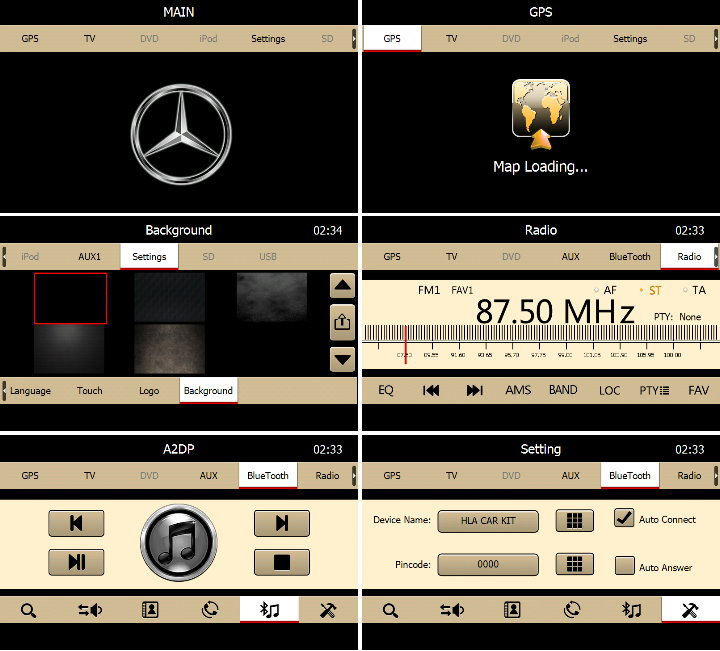Open search icon in A2DP bottom bar
Viewport: 720px width, 651px height.
pyautogui.click(x=28, y=611)
